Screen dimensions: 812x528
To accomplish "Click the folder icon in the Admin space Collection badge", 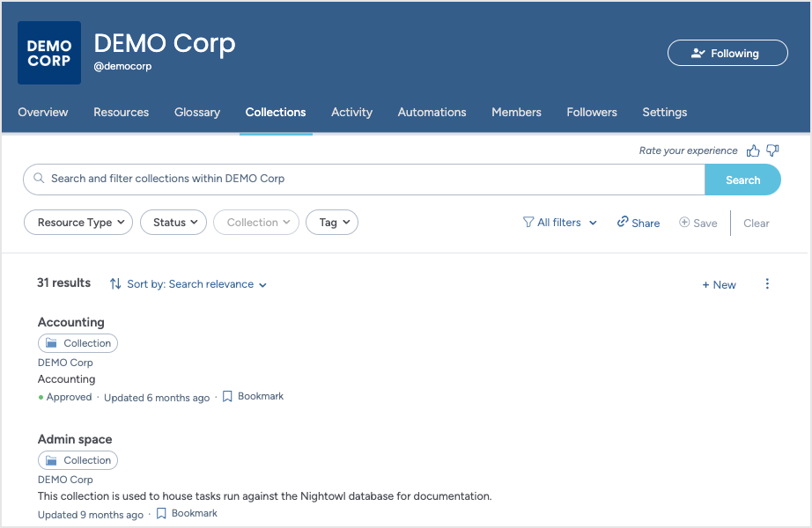I will 51,460.
